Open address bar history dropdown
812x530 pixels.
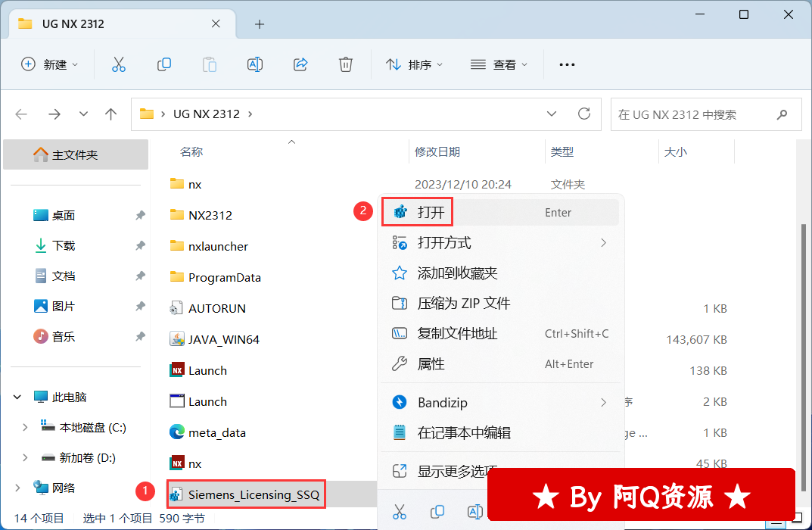(552, 114)
